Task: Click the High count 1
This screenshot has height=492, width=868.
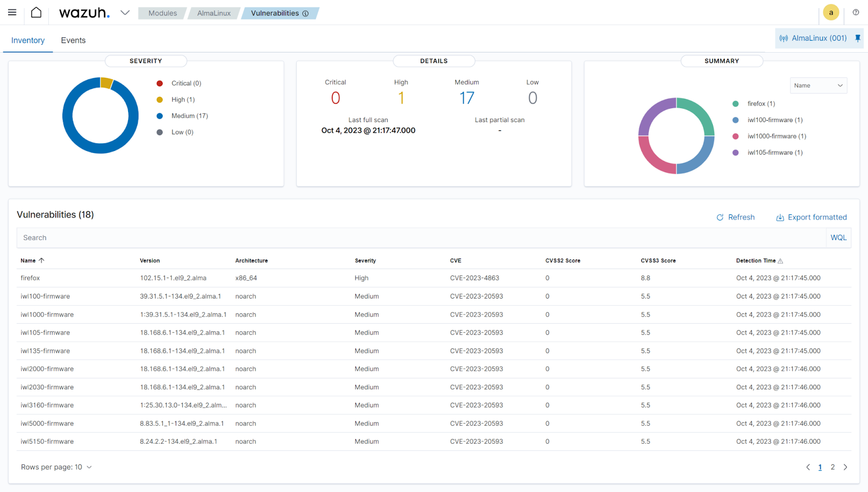Action: (401, 98)
